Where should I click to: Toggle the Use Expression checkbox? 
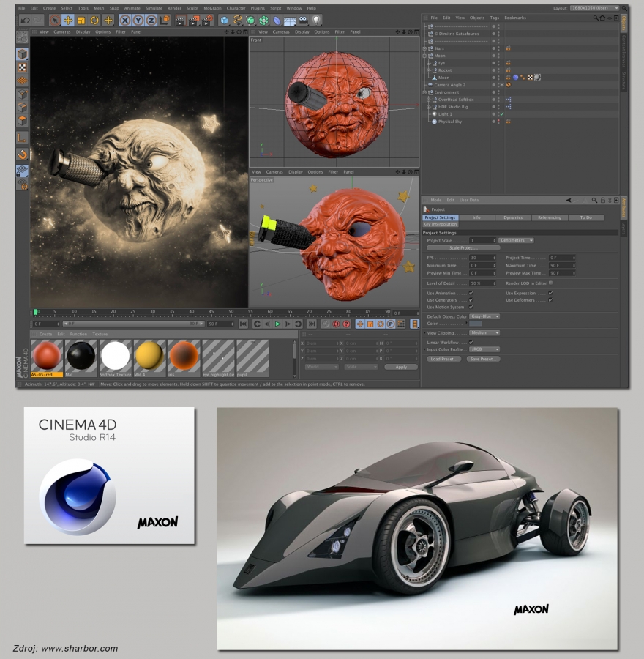(550, 294)
